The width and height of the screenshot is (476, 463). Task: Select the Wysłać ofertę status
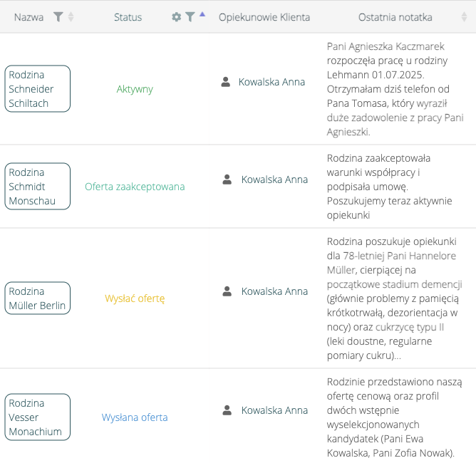(x=135, y=298)
